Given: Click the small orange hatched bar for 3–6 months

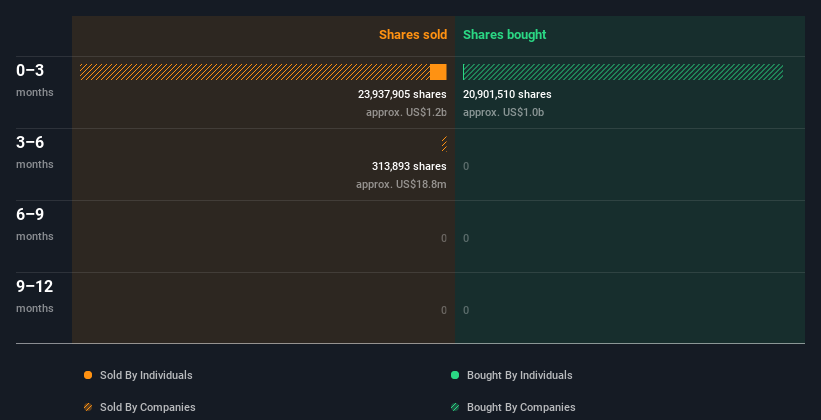Looking at the screenshot, I should (x=444, y=144).
